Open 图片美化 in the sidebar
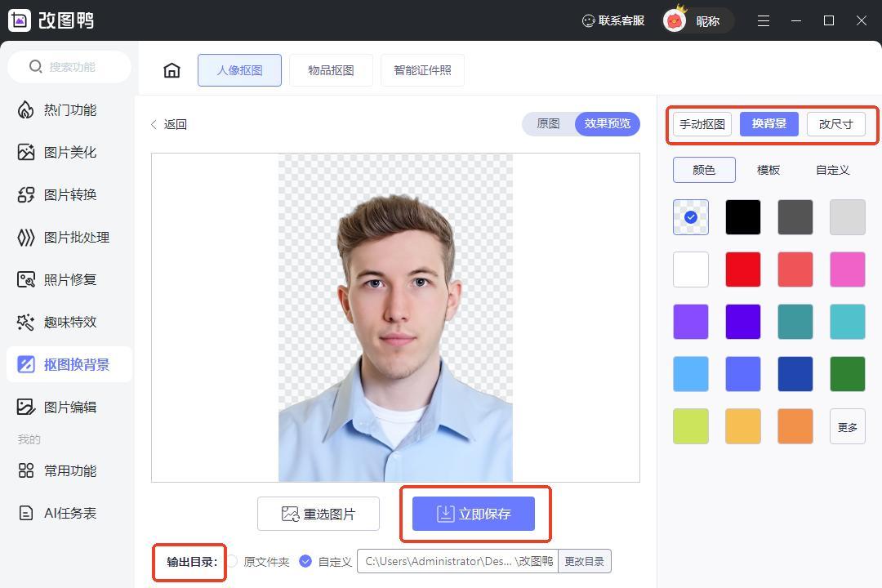 [69, 153]
